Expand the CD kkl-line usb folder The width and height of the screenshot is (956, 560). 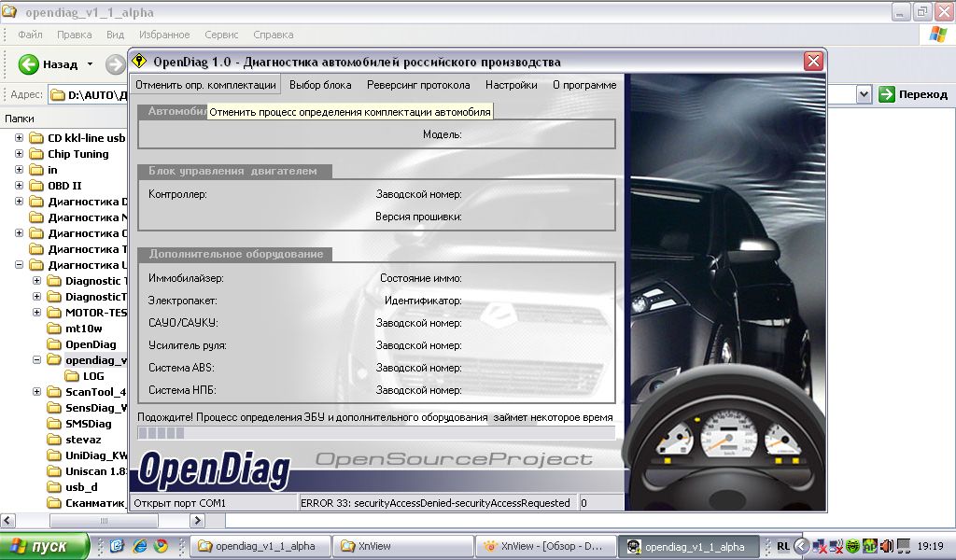tap(19, 138)
